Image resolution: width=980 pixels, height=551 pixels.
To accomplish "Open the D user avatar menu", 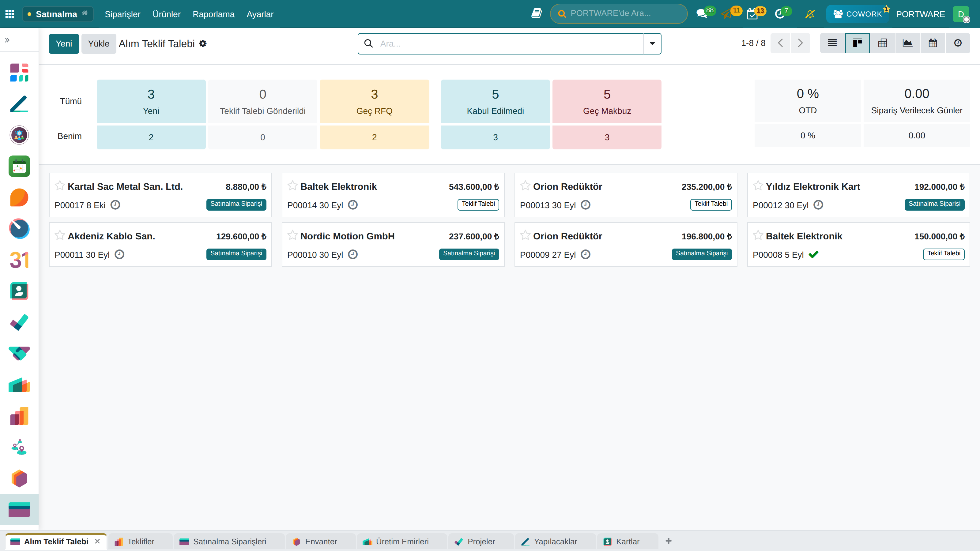I will 961,14.
